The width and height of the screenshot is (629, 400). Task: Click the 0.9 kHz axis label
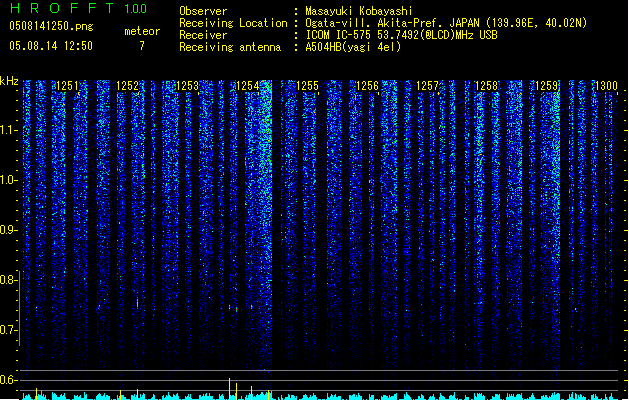(x=8, y=230)
